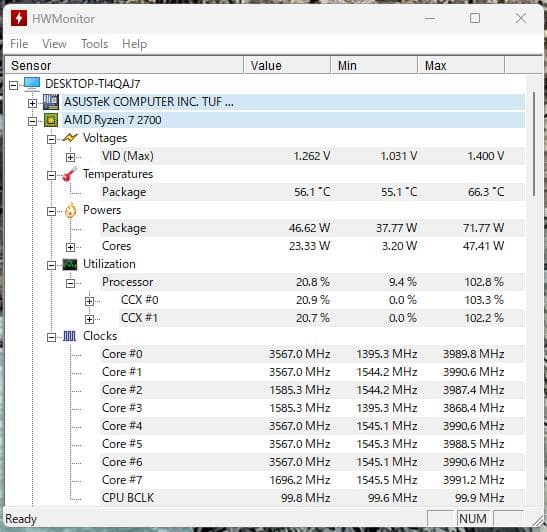Click the Sensor column header
This screenshot has width=547, height=532.
point(124,65)
